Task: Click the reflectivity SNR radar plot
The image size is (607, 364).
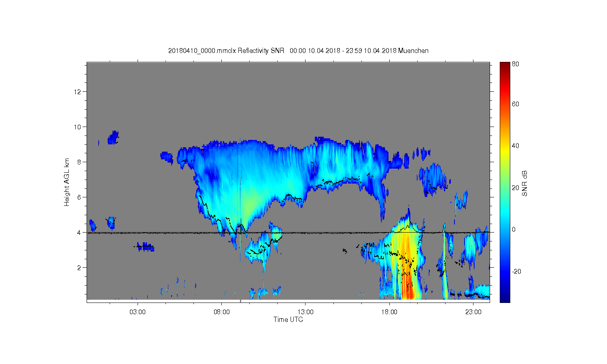Action: click(x=288, y=182)
